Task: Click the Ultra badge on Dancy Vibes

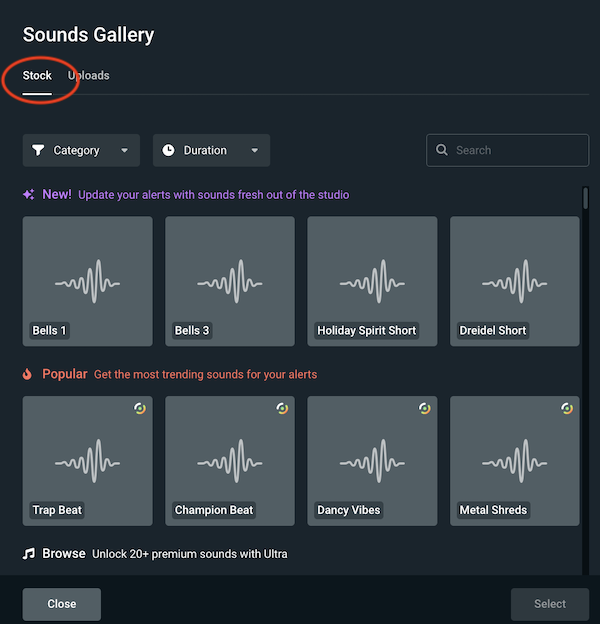Action: pos(425,408)
